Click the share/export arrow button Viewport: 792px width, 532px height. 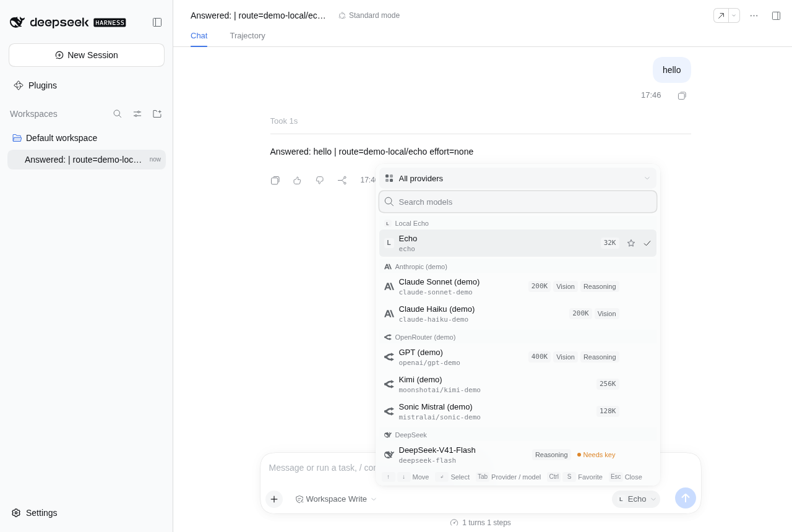click(x=721, y=15)
